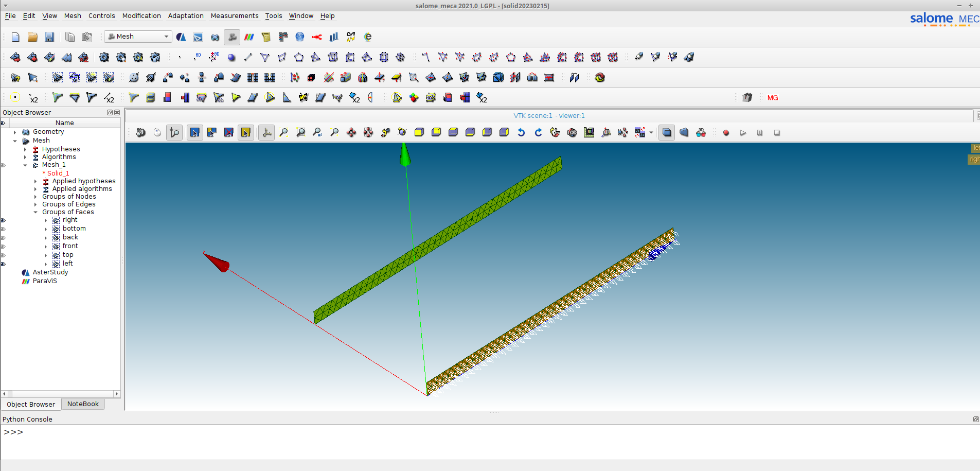Open the Modification menu
The height and width of the screenshot is (471, 980).
tap(141, 16)
